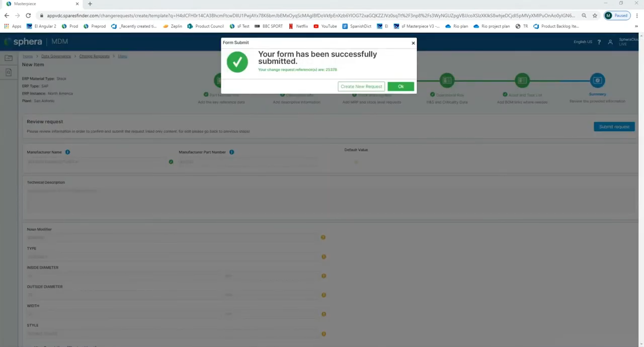Click the Manufacturer Part Number info icon
644x347 pixels.
(231, 152)
